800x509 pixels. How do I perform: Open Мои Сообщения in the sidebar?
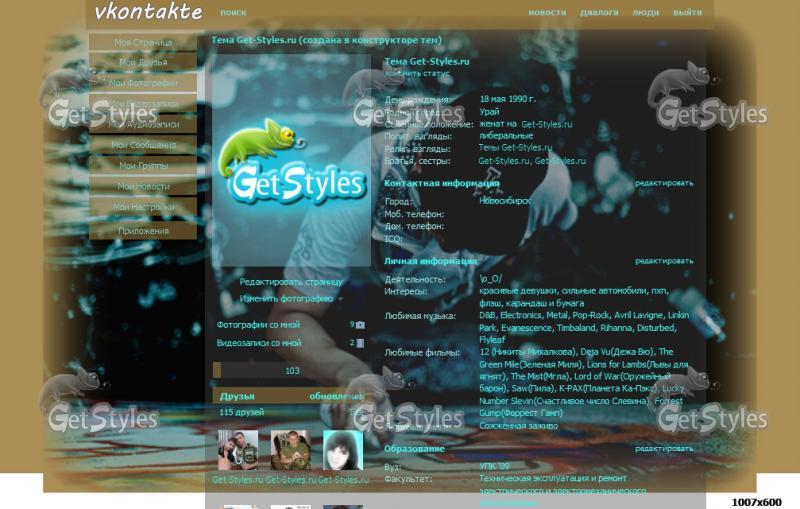[143, 145]
